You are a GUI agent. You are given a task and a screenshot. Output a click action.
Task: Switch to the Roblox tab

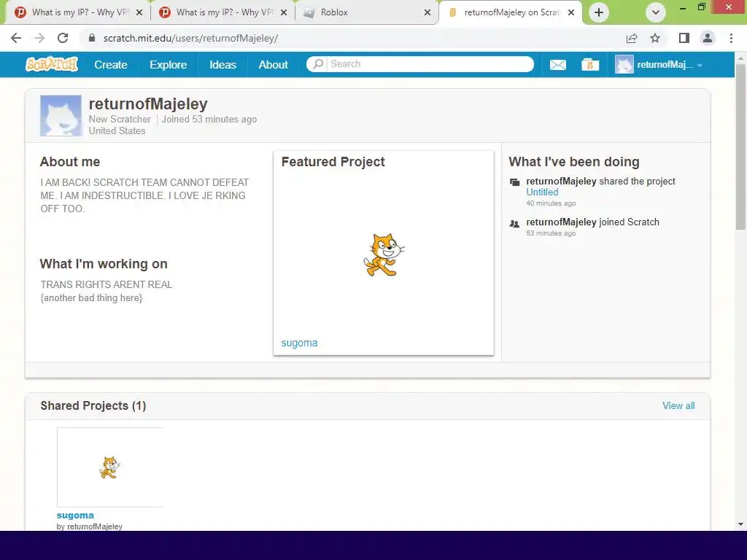[366, 12]
